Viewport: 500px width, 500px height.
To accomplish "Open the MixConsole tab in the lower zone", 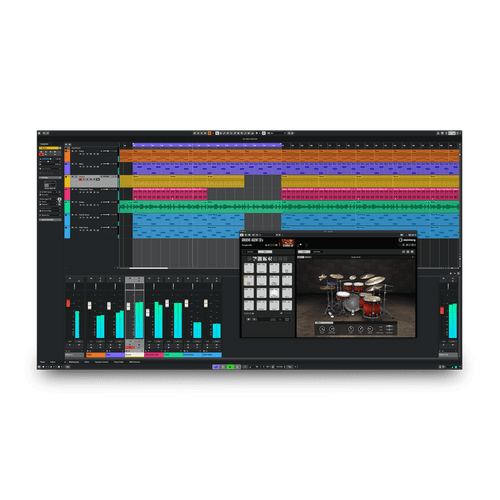I will click(74, 362).
